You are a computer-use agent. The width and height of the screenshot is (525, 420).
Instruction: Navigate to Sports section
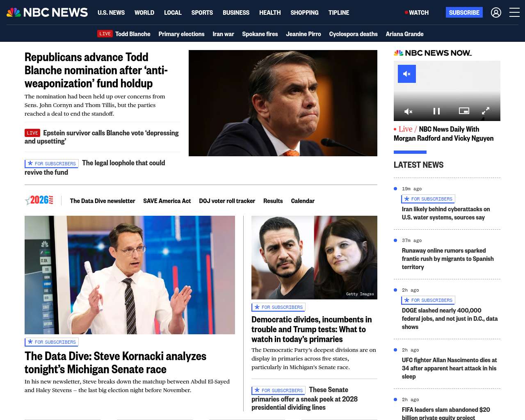(x=202, y=13)
